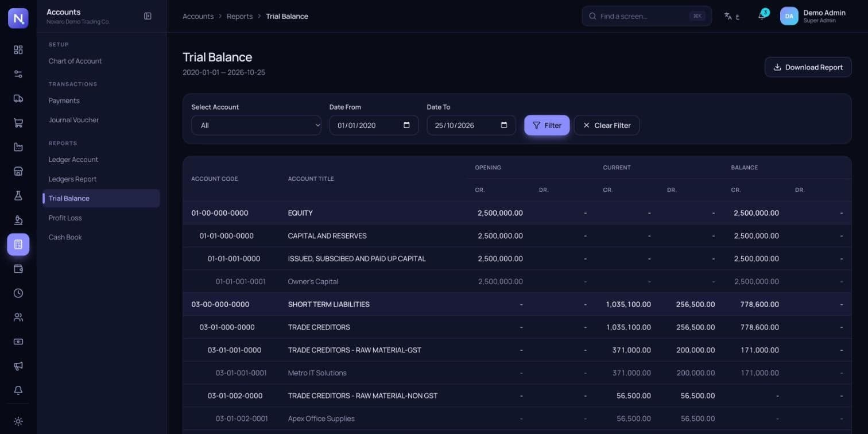Open the microscope module icon
This screenshot has width=868, height=434.
(18, 220)
